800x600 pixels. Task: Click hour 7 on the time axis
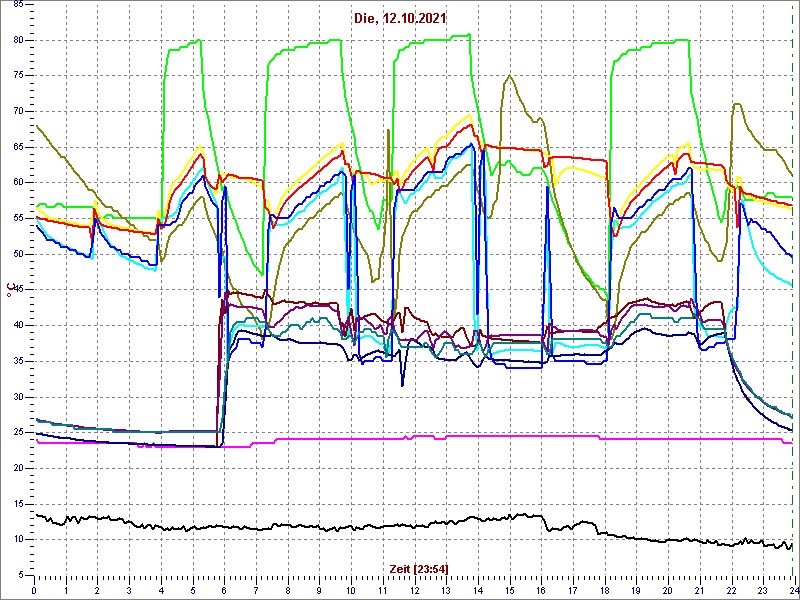[256, 590]
